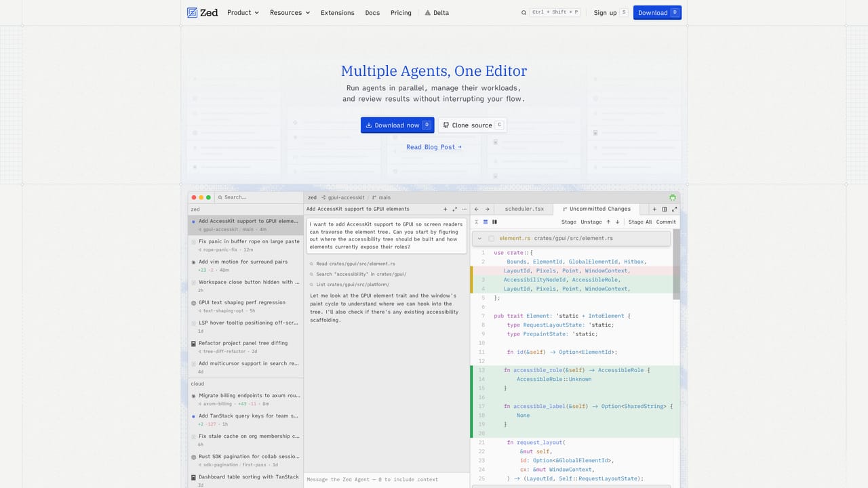
Task: Click the top-right Download button
Action: click(657, 12)
